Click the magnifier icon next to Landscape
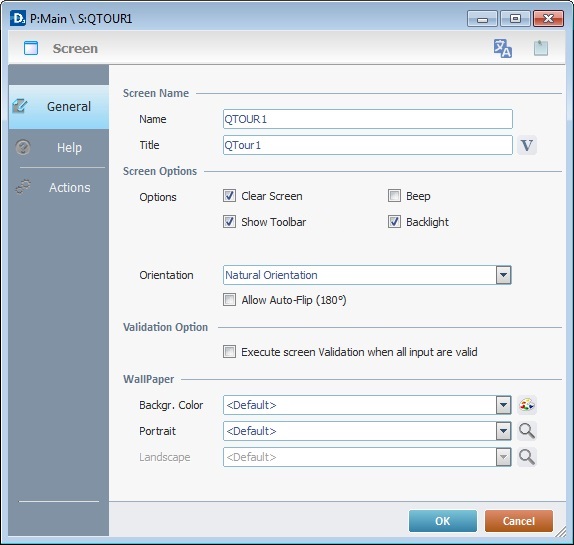 click(527, 457)
